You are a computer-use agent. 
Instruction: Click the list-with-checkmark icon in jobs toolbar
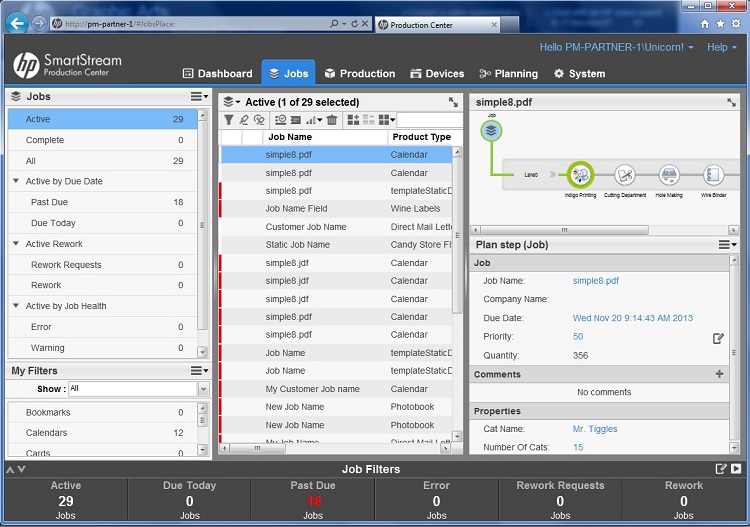pyautogui.click(x=280, y=120)
